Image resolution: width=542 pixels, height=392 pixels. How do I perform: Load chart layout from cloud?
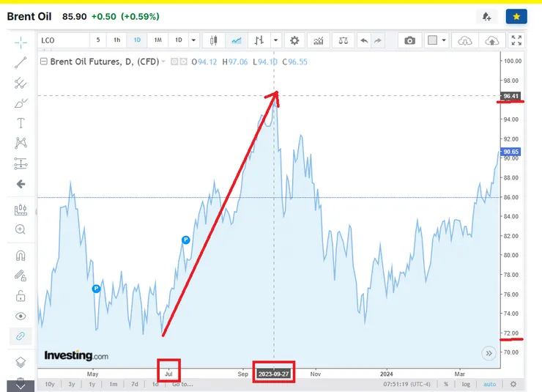coord(465,41)
